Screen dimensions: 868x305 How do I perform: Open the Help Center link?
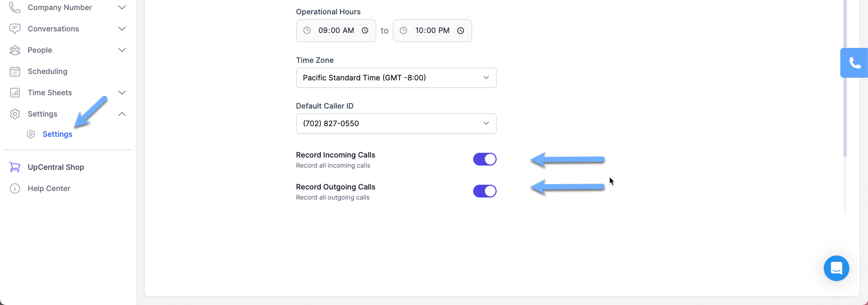tap(49, 188)
